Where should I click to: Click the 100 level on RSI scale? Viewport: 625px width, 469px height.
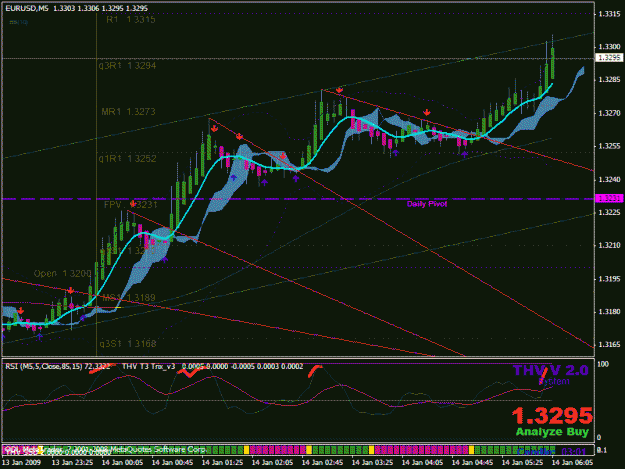[603, 364]
